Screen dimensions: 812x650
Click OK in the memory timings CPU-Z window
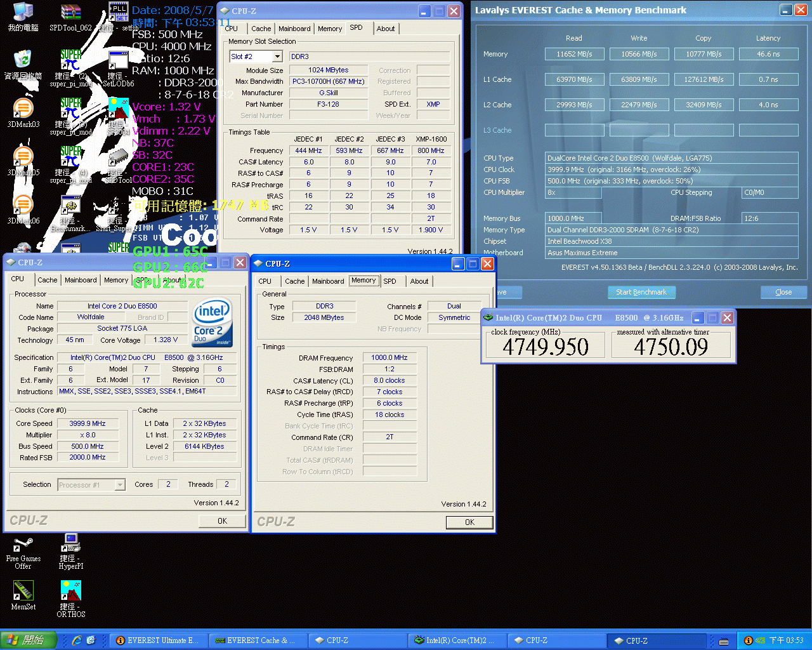(x=469, y=522)
